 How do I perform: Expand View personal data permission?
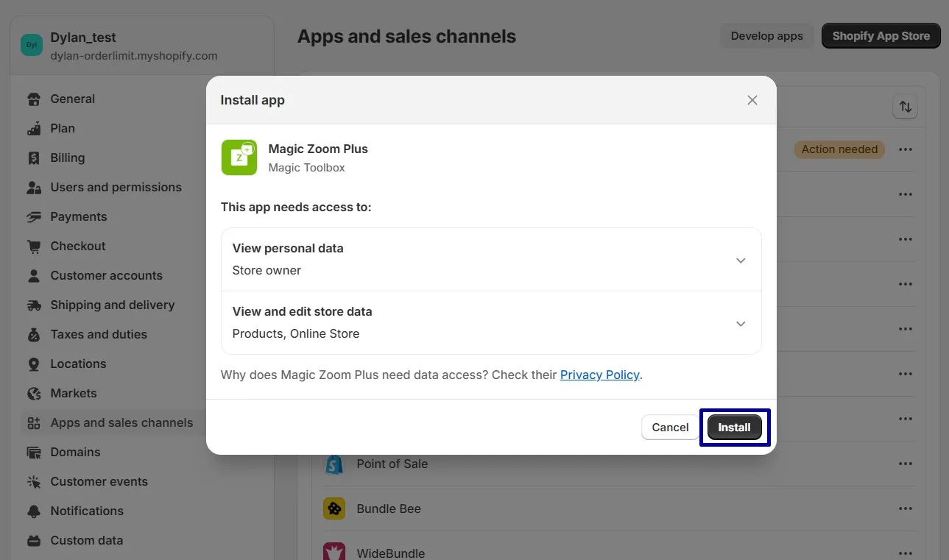pyautogui.click(x=491, y=260)
